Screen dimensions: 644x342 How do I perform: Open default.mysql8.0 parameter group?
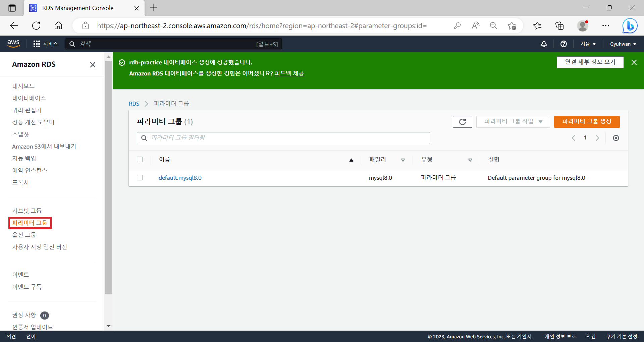[180, 178]
